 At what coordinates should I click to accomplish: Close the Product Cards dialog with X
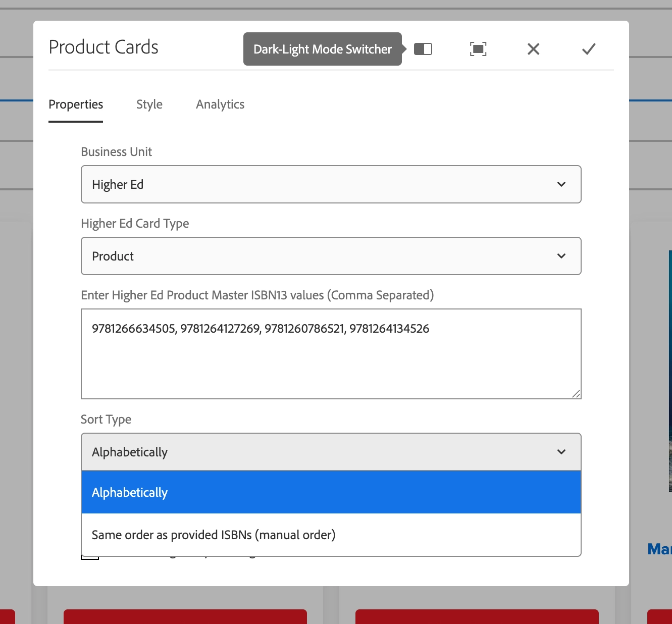(x=533, y=49)
